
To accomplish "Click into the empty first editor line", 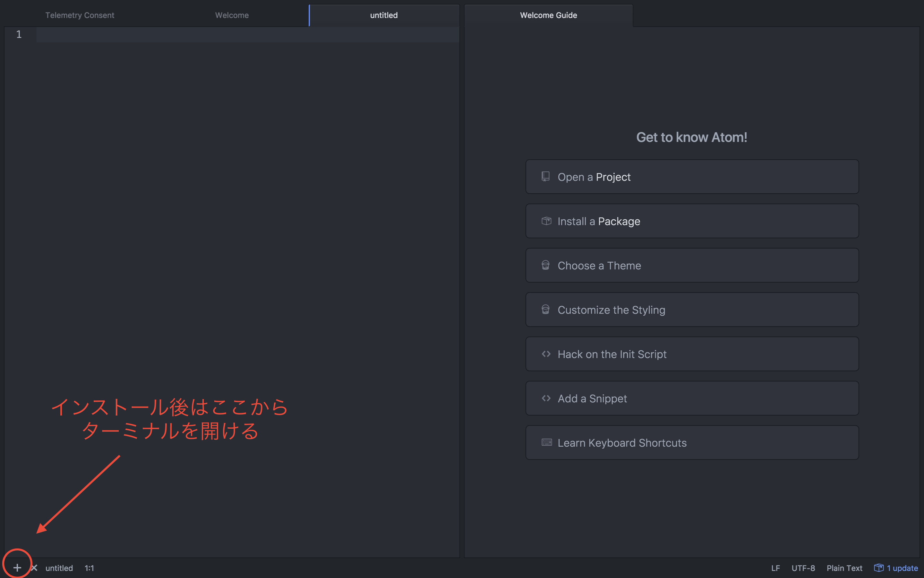I will click(x=248, y=34).
